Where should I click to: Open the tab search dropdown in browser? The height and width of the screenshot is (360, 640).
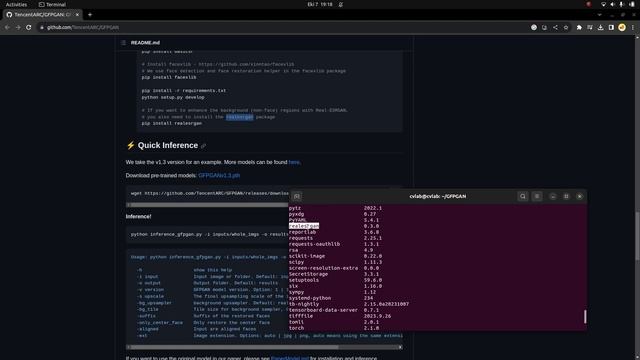coord(599,15)
